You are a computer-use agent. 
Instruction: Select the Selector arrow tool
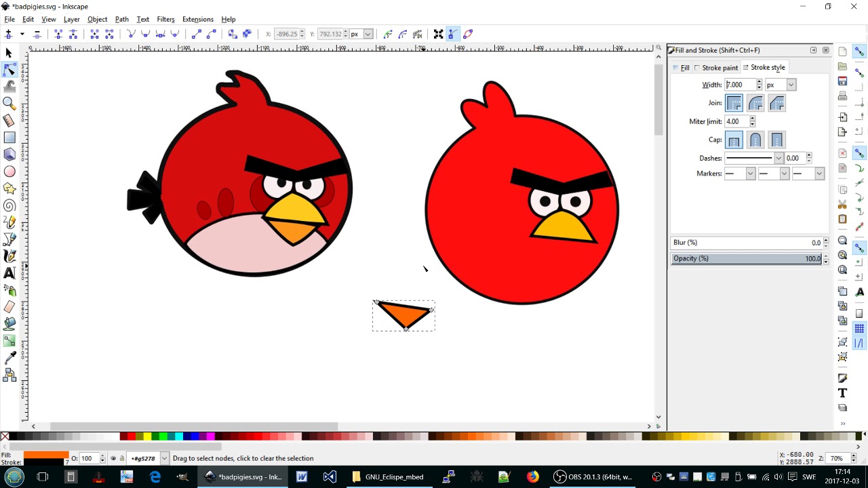pos(9,53)
